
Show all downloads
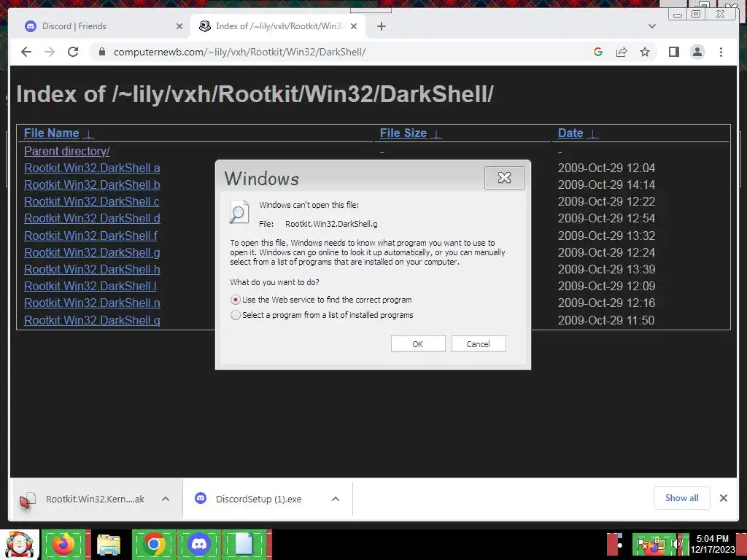(682, 498)
